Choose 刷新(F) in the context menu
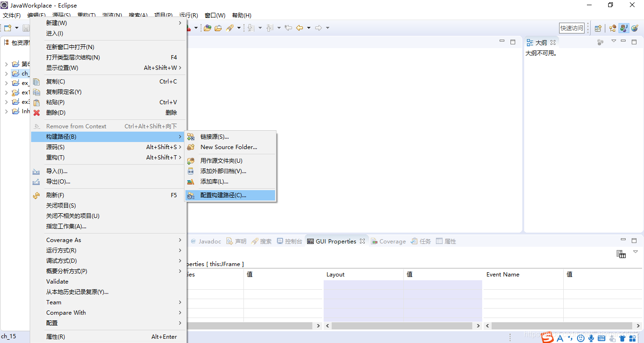The height and width of the screenshot is (343, 644). pos(109,195)
